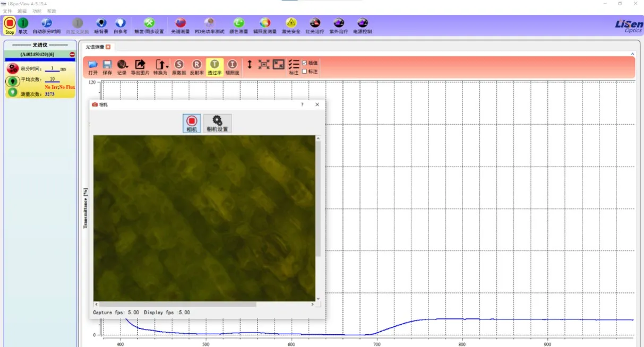This screenshot has height=347, width=644.
Task: Toggle 相机 camera capture stop button
Action: point(192,123)
